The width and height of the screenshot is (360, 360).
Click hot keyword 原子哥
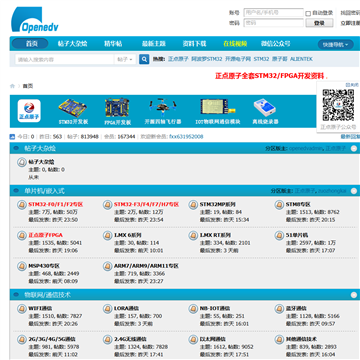279,59
